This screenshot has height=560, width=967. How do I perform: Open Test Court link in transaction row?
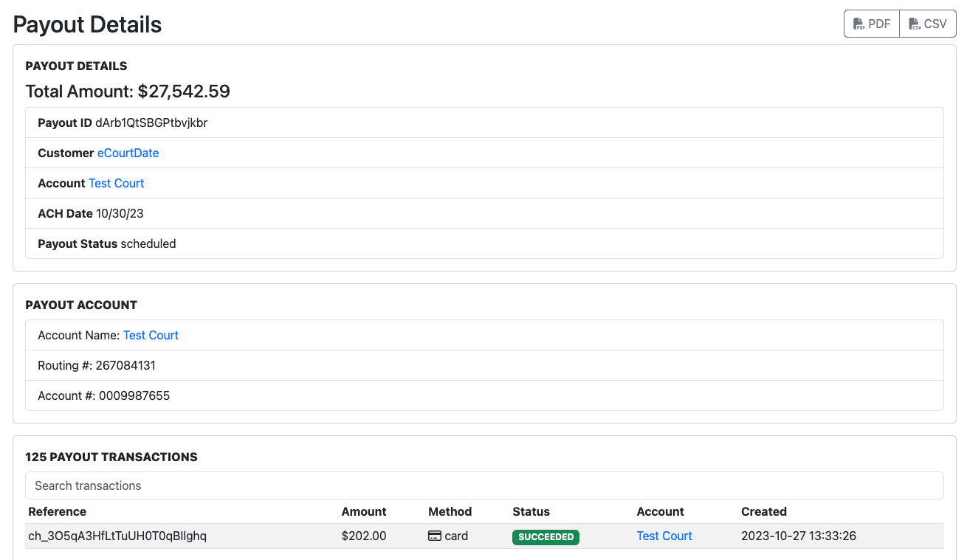[x=664, y=536]
